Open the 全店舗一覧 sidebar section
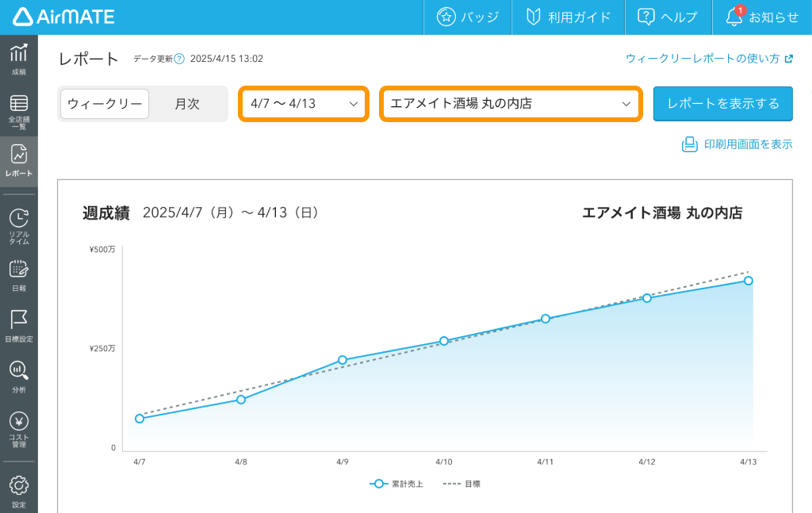Viewport: 812px width, 513px height. click(19, 111)
